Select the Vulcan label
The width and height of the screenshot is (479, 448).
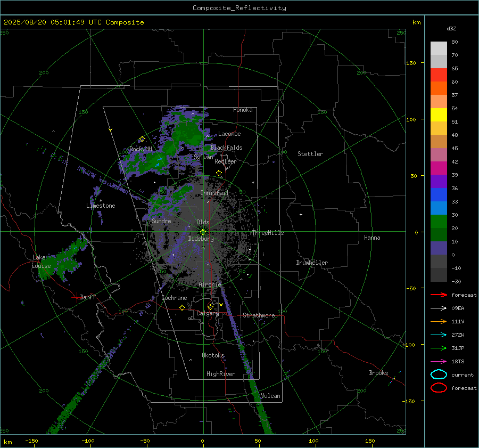[x=271, y=396]
